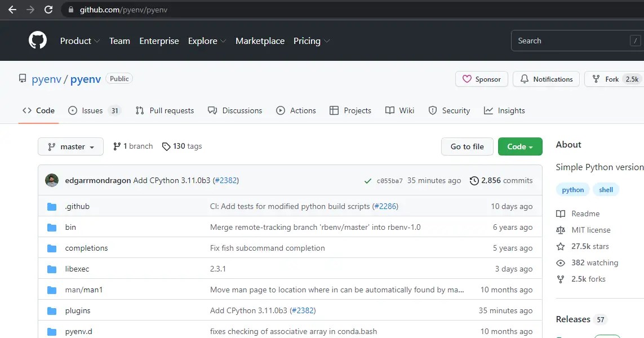Open the Marketplace nav link
The height and width of the screenshot is (338, 644).
pos(260,41)
